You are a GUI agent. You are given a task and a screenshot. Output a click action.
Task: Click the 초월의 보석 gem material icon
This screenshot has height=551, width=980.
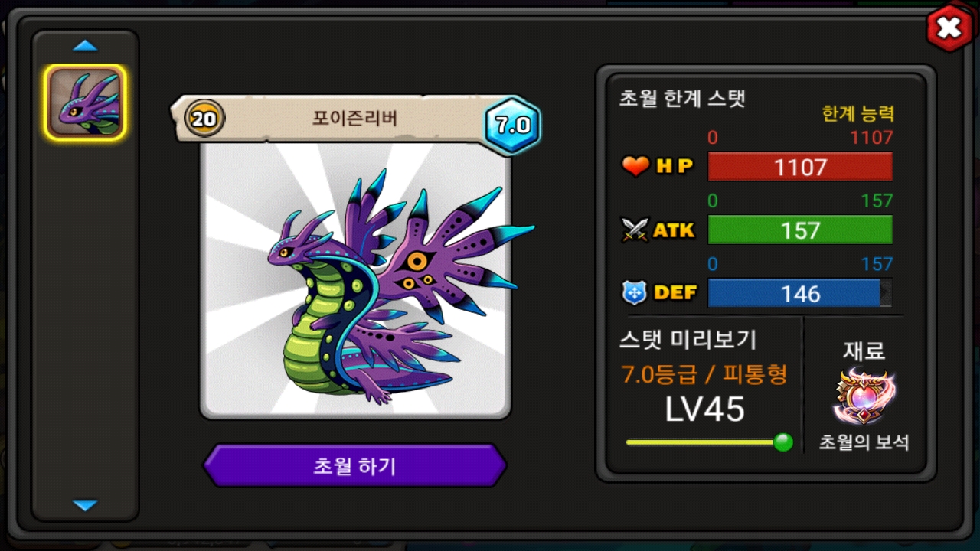point(865,396)
